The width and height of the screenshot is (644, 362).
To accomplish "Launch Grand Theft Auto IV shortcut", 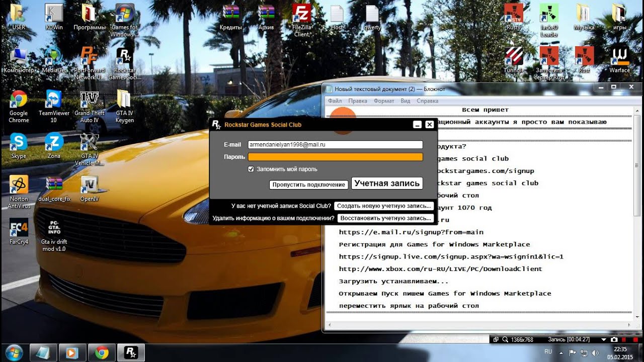I will (x=90, y=106).
